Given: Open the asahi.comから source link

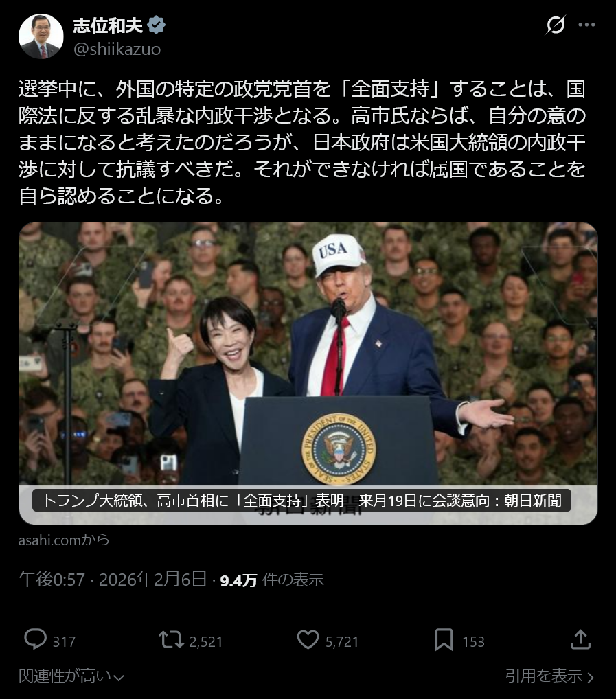Looking at the screenshot, I should [64, 540].
